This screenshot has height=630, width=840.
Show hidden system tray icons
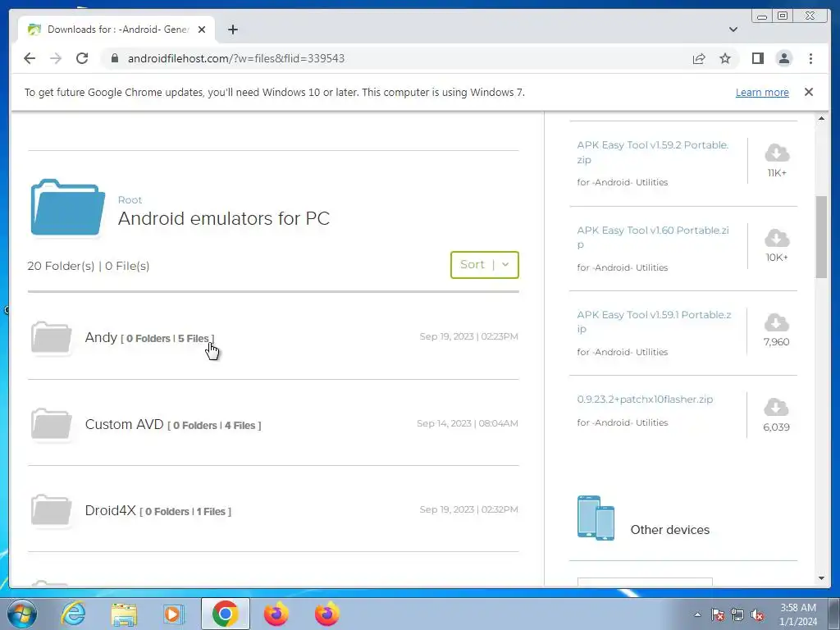(697, 614)
